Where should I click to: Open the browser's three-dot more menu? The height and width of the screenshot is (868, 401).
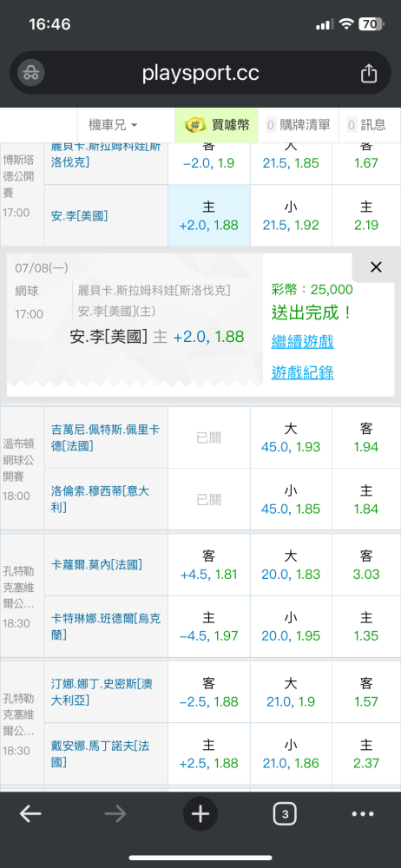point(363,814)
